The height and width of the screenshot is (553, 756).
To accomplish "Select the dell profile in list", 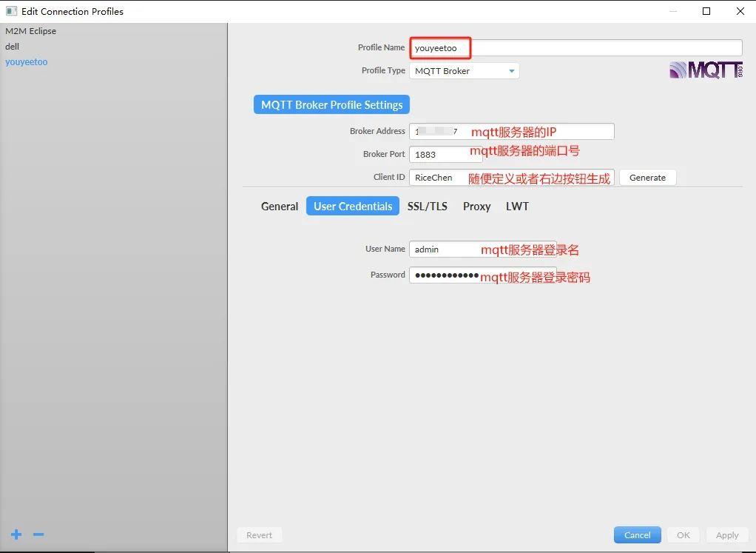I will [12, 47].
